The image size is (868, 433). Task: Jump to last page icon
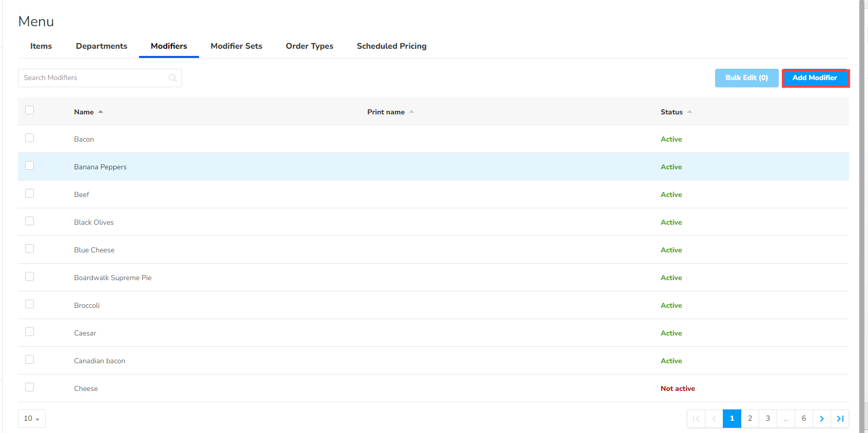[x=840, y=419]
